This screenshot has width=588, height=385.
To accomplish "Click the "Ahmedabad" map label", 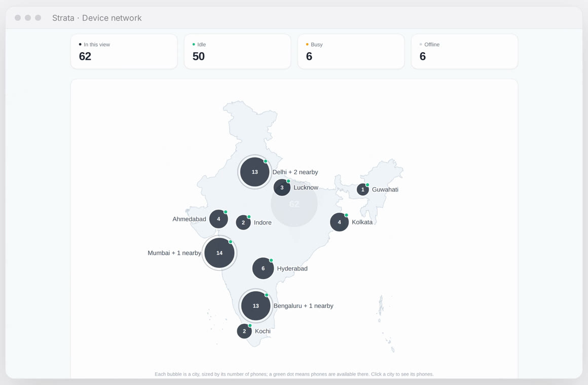I will click(189, 219).
